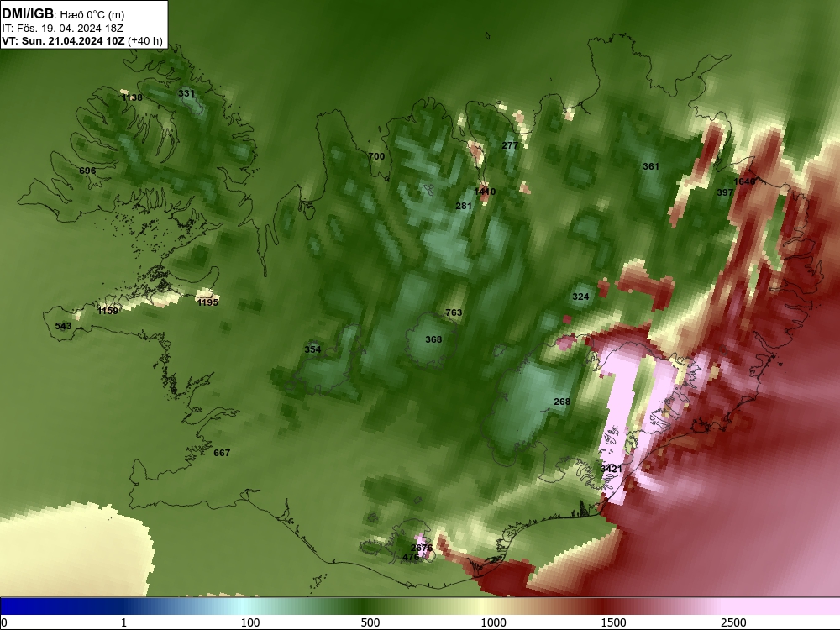840x630 pixels.
Task: Click the map value 2676
Action: (422, 548)
